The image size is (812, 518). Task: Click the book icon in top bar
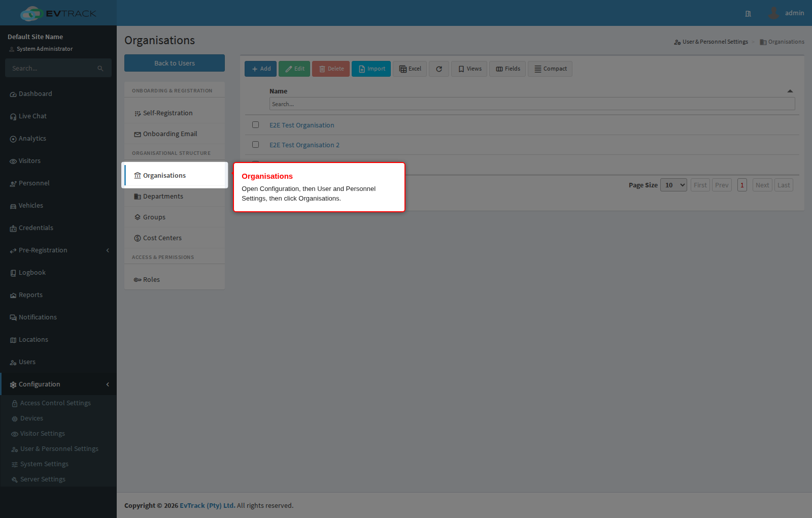748,14
